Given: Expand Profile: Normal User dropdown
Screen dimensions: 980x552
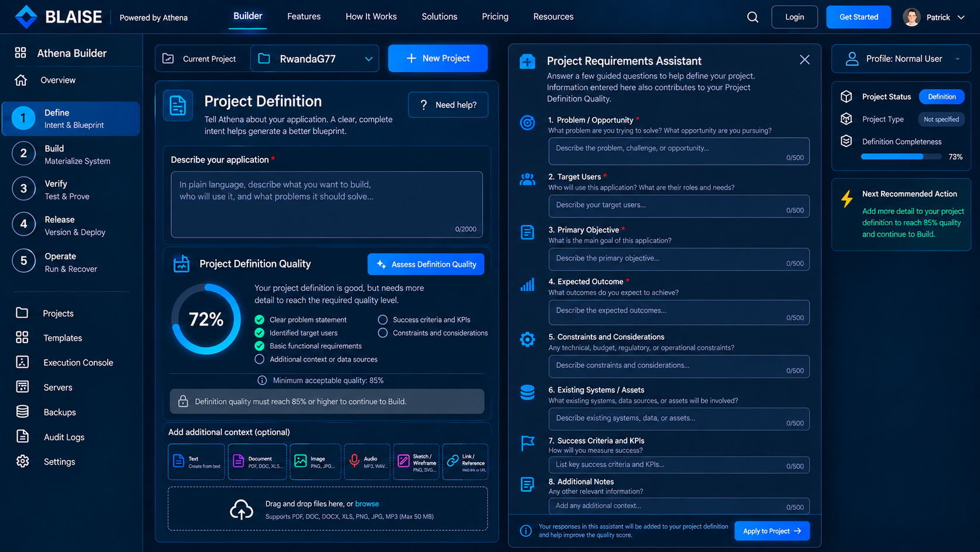Looking at the screenshot, I should [x=901, y=59].
